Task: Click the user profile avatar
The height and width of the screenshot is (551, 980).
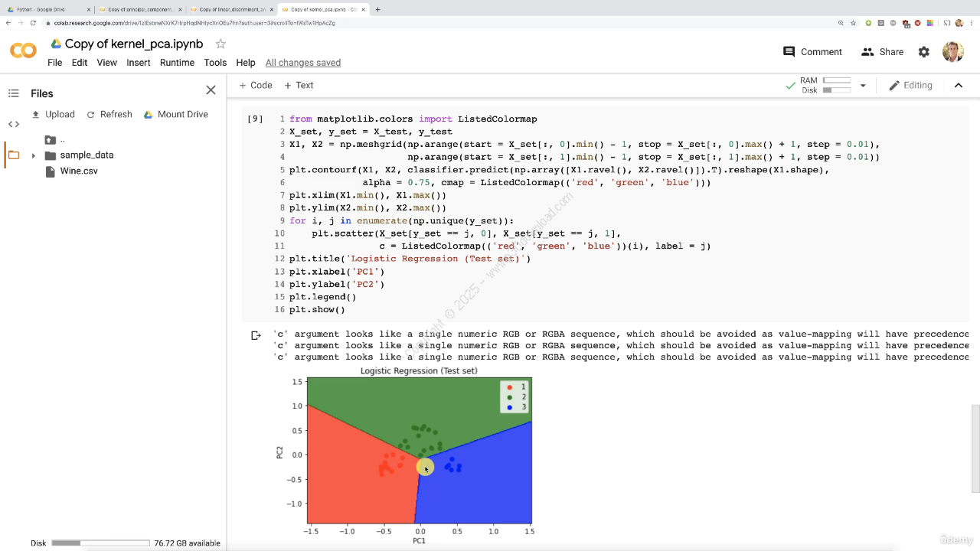Action: point(952,52)
